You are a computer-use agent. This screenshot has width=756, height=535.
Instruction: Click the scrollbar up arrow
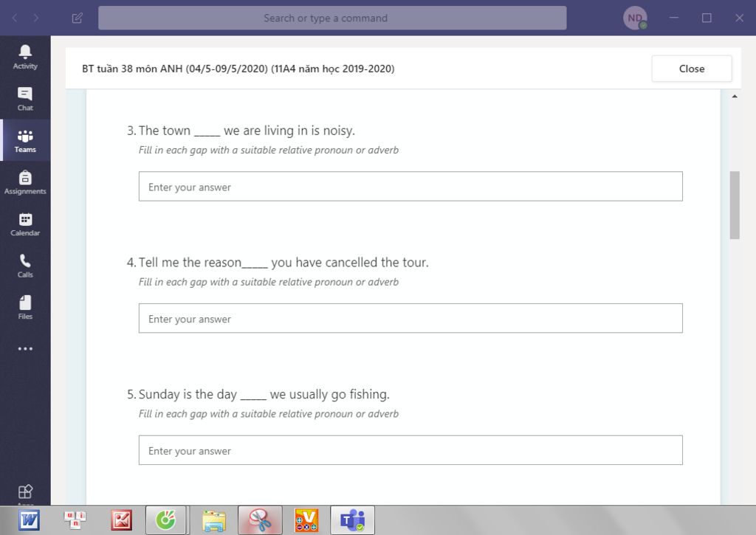tap(735, 97)
